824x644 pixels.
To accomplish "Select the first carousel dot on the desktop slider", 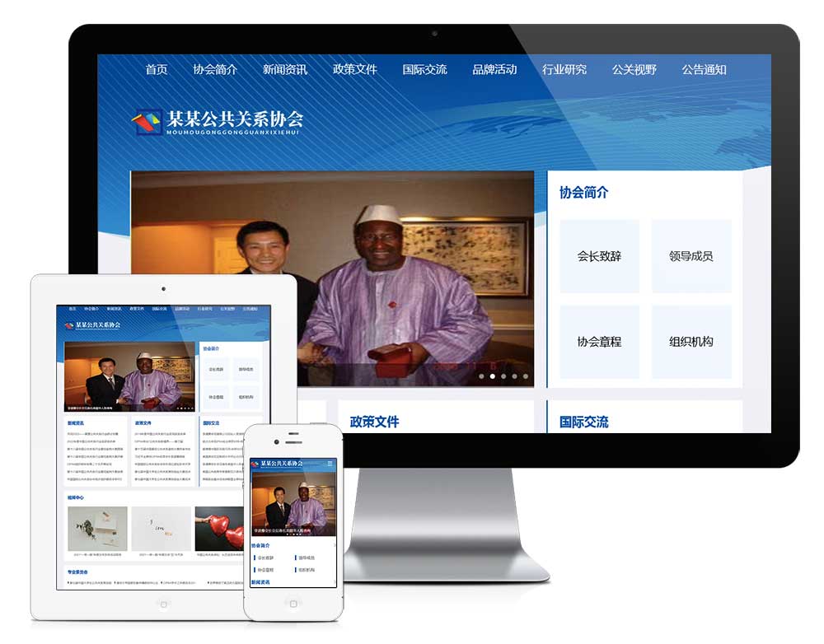I will (482, 376).
